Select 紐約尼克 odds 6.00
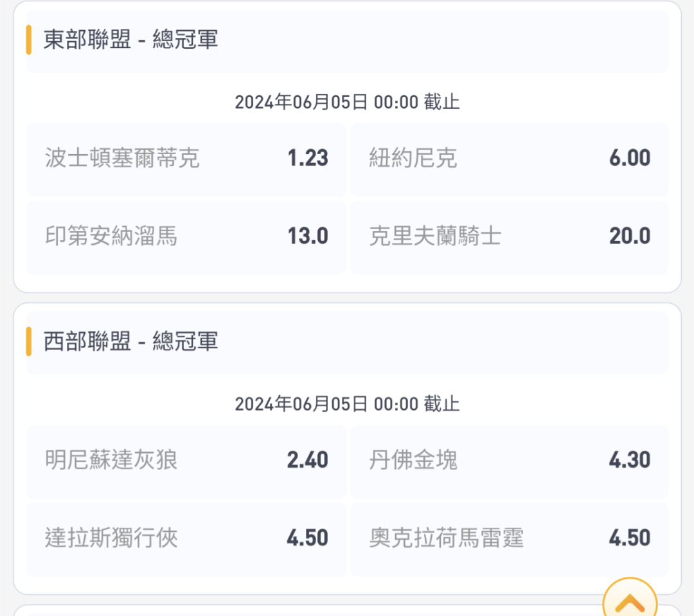This screenshot has height=616, width=694. (510, 159)
